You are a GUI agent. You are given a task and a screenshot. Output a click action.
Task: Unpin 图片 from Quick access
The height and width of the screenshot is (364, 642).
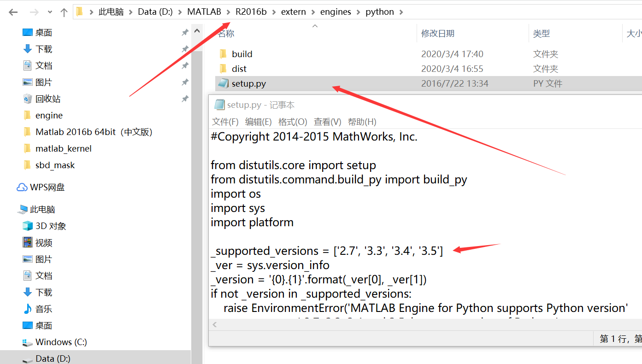coord(185,82)
